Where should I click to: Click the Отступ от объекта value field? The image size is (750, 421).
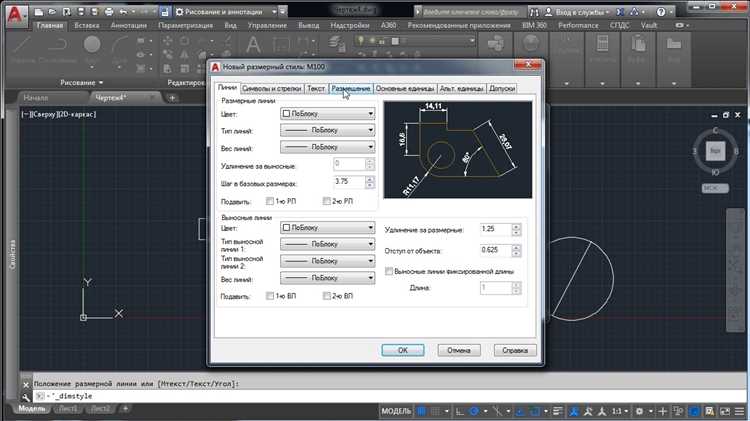494,250
